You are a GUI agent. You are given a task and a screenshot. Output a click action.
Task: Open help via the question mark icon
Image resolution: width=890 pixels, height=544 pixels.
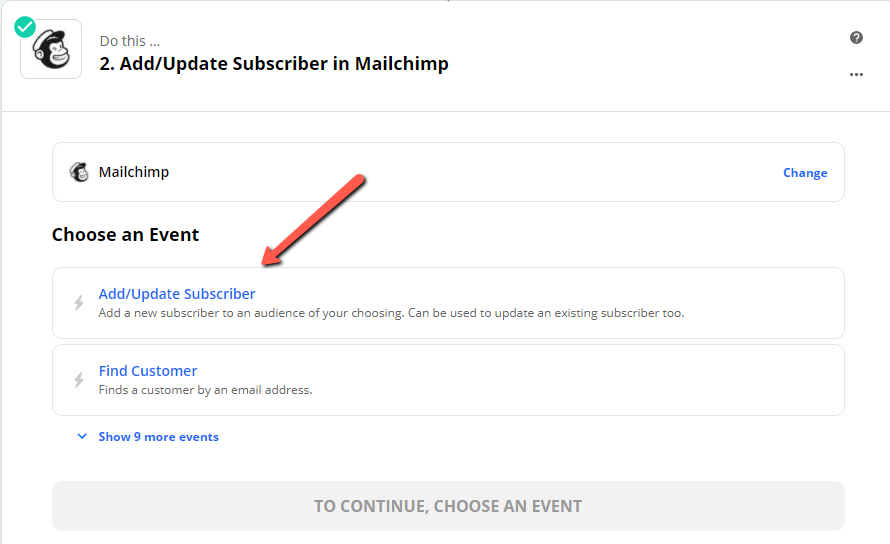[x=856, y=37]
